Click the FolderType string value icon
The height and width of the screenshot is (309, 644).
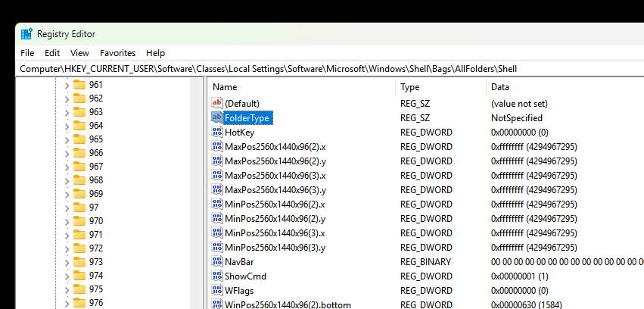coord(217,117)
